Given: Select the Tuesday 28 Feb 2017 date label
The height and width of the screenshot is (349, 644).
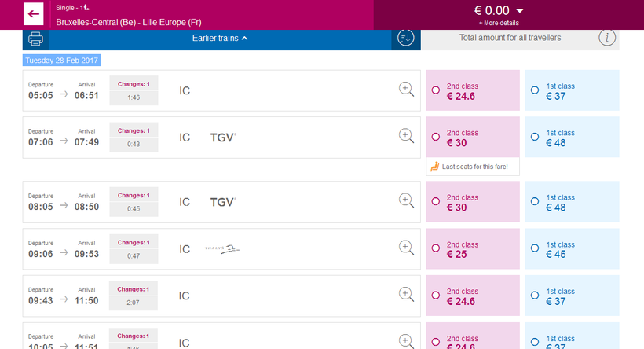Looking at the screenshot, I should [x=61, y=61].
